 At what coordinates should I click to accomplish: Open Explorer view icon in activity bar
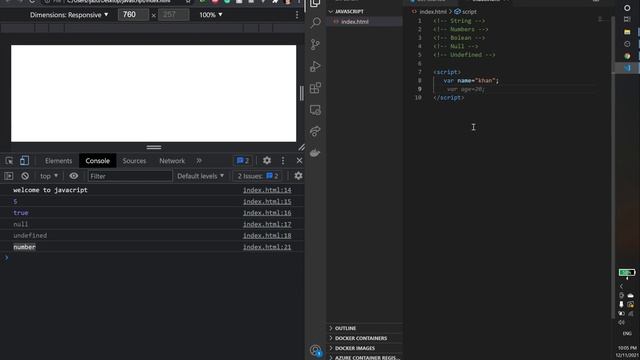click(315, 4)
